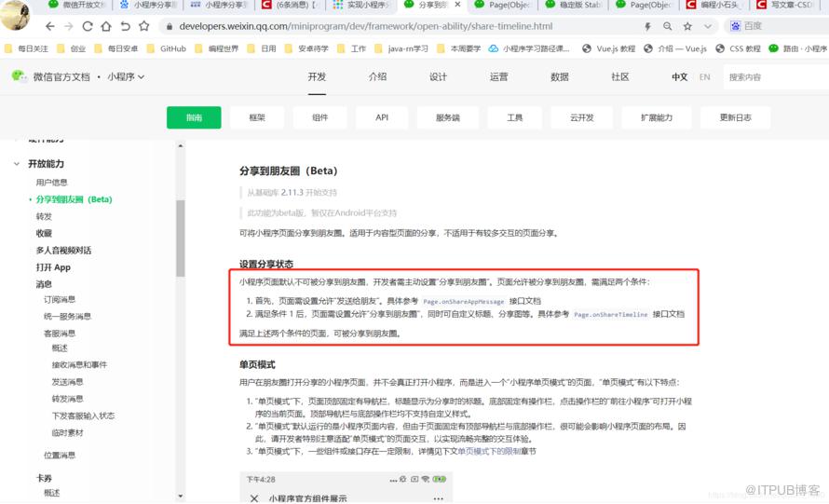Open the 路由 · 小程序 bookmark

[798, 48]
